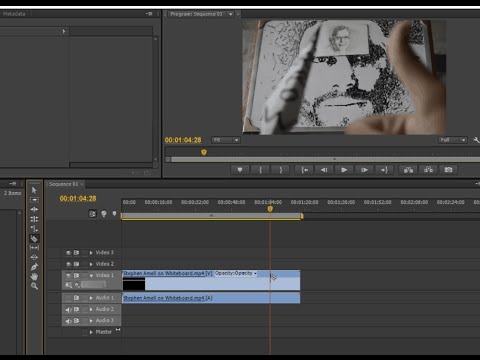
Task: Select the Hand tool
Action: coord(34,276)
